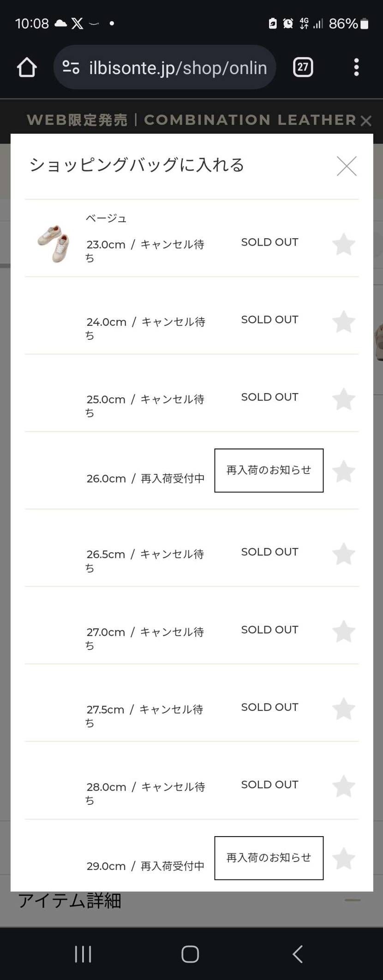Open Android recent apps button
The height and width of the screenshot is (980, 383).
click(83, 954)
